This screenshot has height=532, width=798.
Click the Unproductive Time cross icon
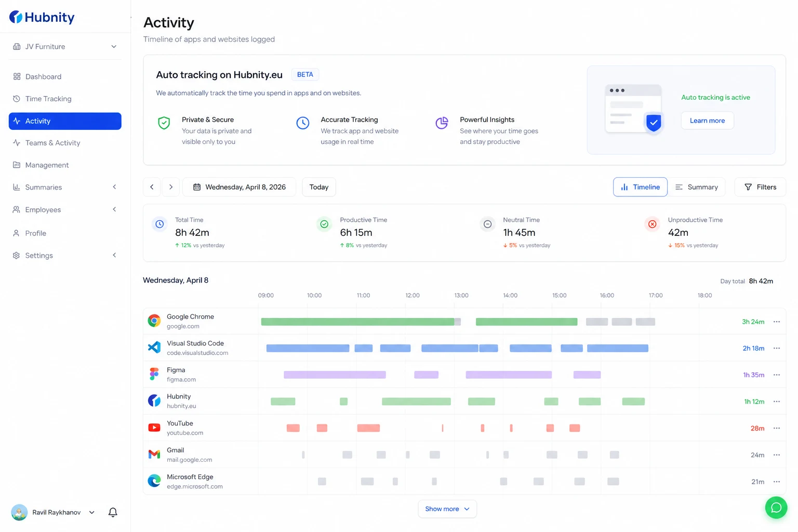click(652, 224)
